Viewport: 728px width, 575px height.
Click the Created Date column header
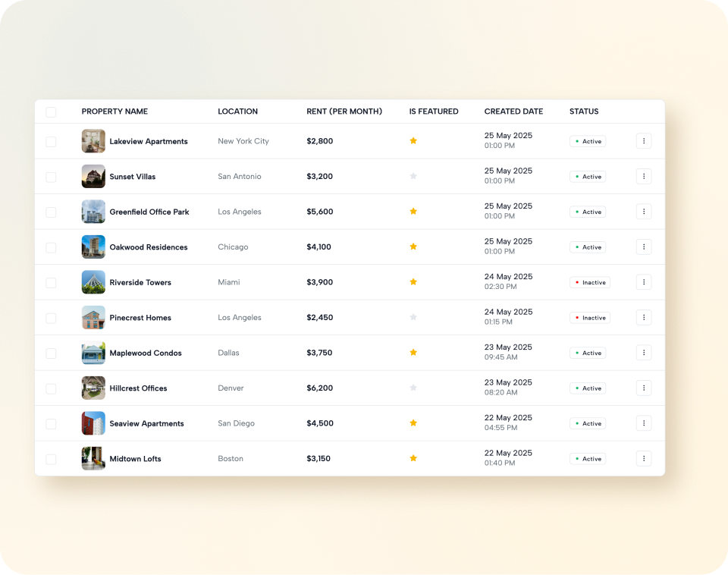(513, 112)
